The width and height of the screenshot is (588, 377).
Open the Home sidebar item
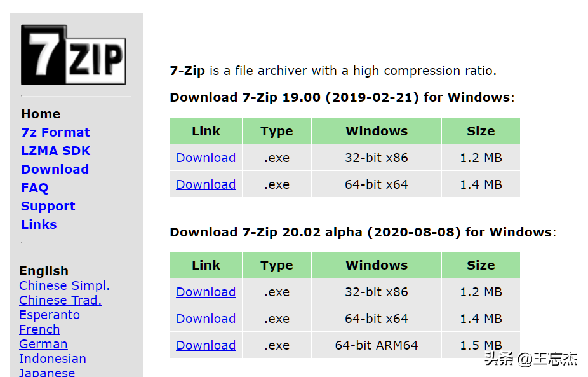coord(41,114)
